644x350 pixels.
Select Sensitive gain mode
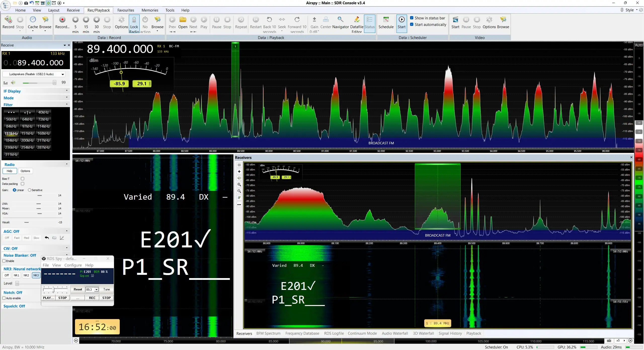[29, 190]
